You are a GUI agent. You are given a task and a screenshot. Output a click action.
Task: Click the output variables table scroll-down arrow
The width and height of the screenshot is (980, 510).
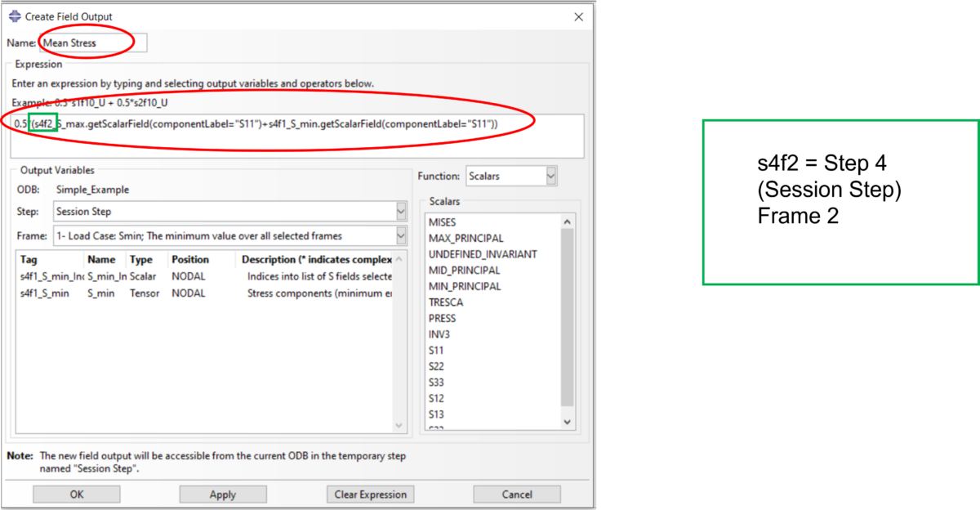(399, 425)
